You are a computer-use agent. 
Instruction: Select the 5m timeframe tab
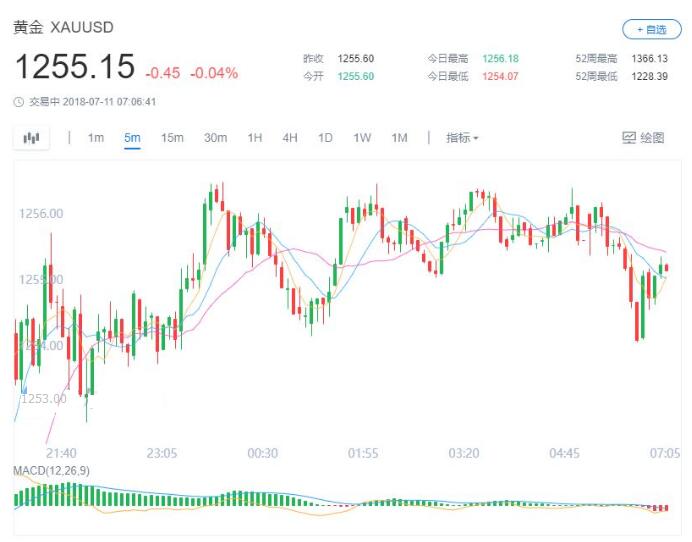132,138
